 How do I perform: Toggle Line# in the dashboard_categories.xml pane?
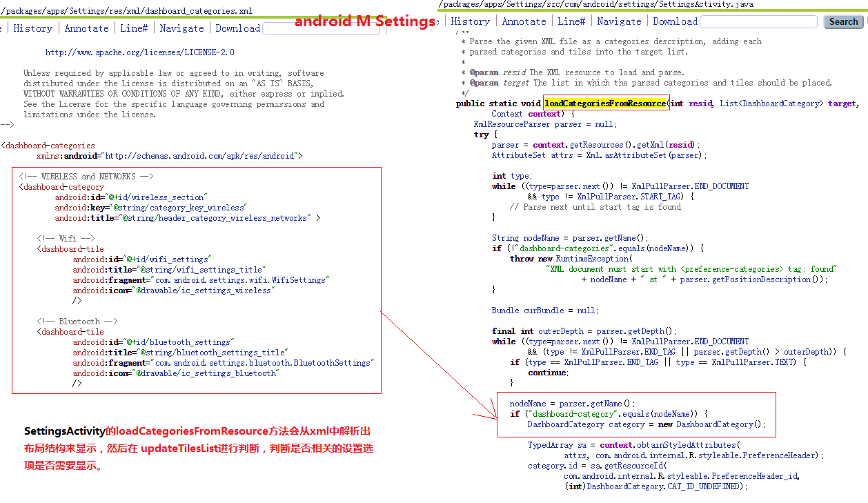pyautogui.click(x=134, y=28)
